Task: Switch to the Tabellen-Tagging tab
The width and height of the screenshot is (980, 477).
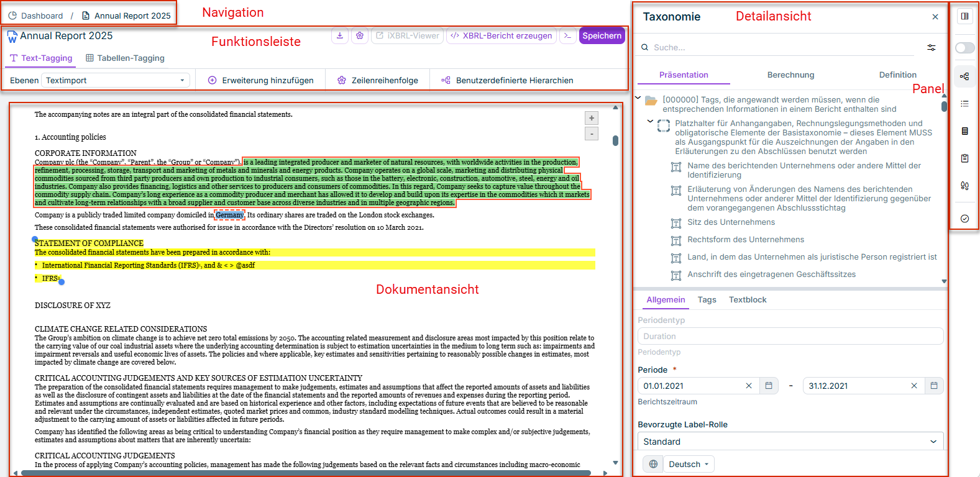Action: click(x=125, y=58)
